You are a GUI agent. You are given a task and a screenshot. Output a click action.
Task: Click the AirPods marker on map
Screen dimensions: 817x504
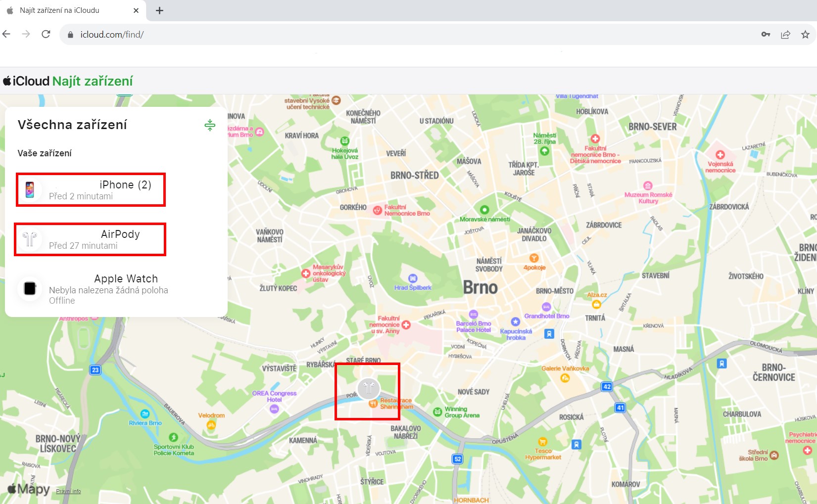click(369, 388)
